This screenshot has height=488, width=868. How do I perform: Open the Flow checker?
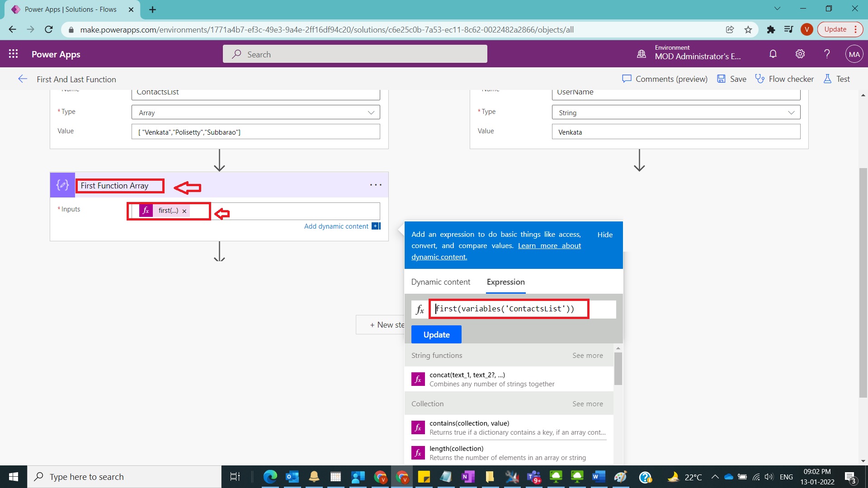point(784,79)
